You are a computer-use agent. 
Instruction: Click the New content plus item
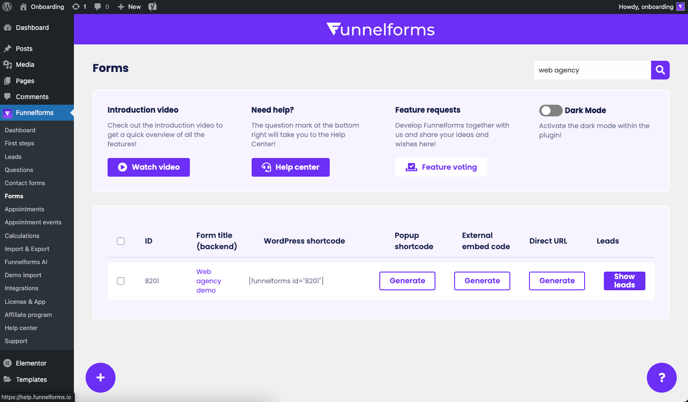coord(129,7)
